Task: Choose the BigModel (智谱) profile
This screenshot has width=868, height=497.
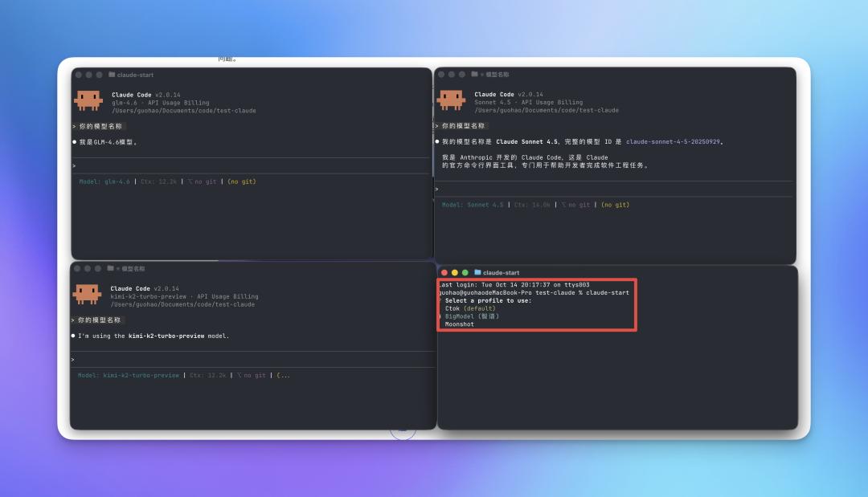Action: point(472,316)
